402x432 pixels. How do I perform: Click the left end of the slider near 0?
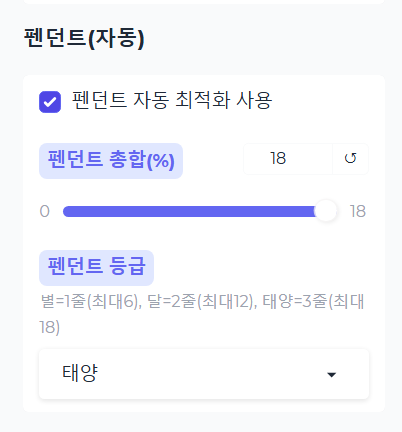pyautogui.click(x=65, y=211)
